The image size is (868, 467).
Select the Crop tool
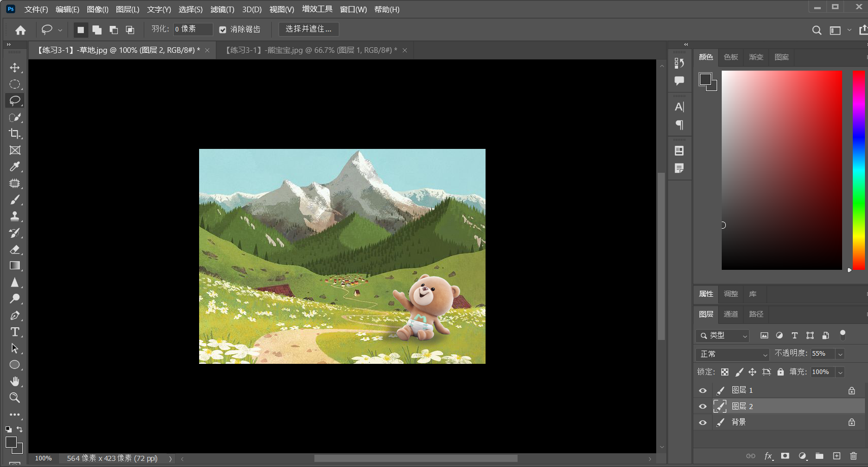coord(15,134)
